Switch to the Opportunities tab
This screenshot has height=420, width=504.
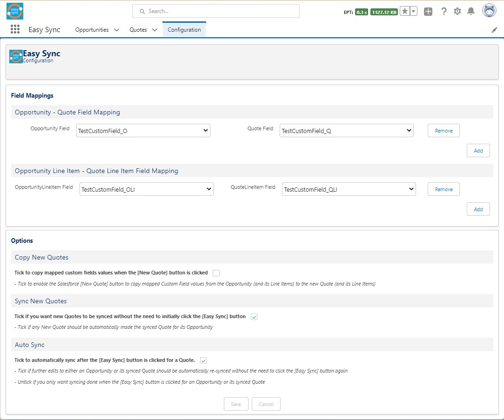(92, 30)
